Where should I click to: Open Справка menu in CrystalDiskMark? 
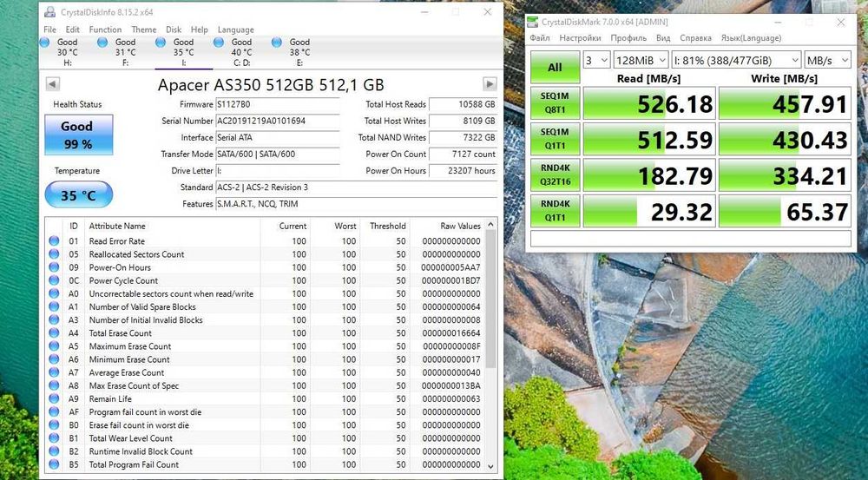point(695,37)
